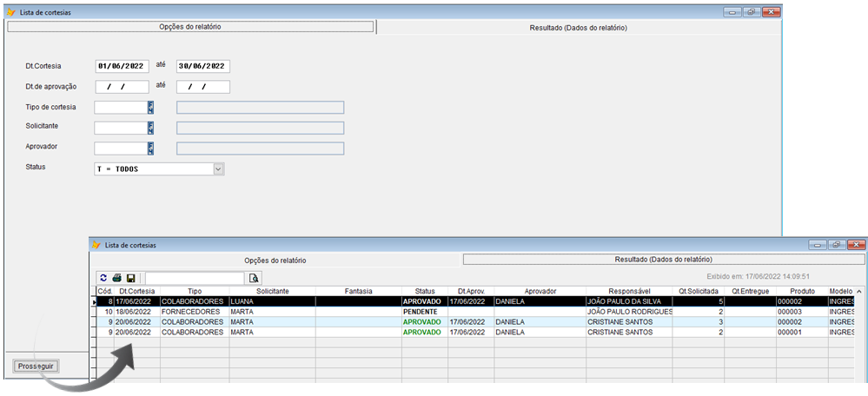
Task: Expand the Status dropdown showing T = TODOS
Action: [218, 169]
